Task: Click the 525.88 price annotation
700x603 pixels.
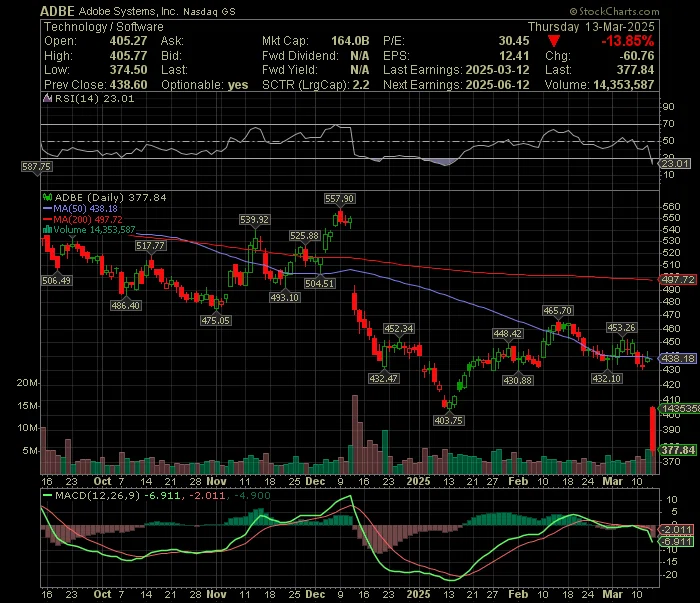Action: 304,236
